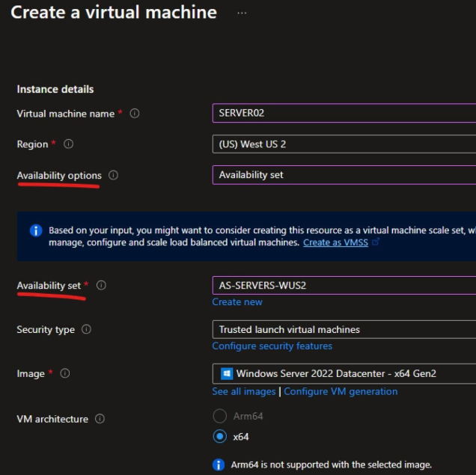
Task: Open the Region dropdown showing West US 2
Action: (x=344, y=144)
